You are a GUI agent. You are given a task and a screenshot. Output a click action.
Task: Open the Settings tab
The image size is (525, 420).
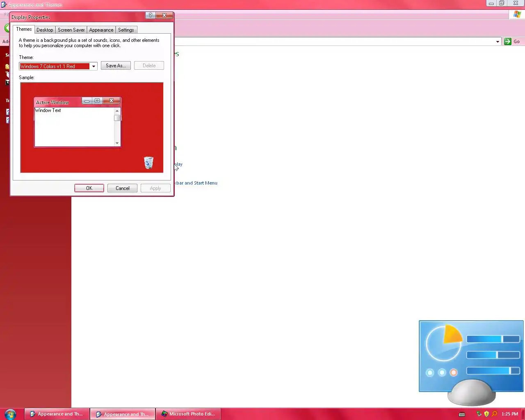click(126, 30)
